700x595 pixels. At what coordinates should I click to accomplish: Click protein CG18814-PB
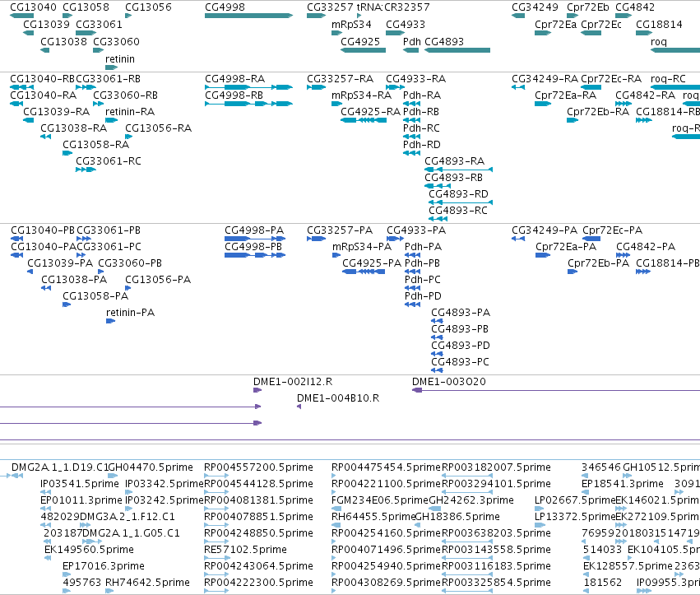pyautogui.click(x=643, y=272)
